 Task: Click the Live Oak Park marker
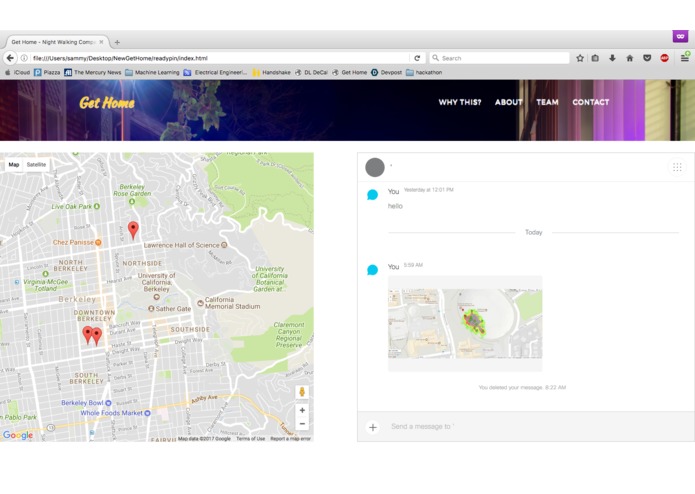pyautogui.click(x=97, y=206)
